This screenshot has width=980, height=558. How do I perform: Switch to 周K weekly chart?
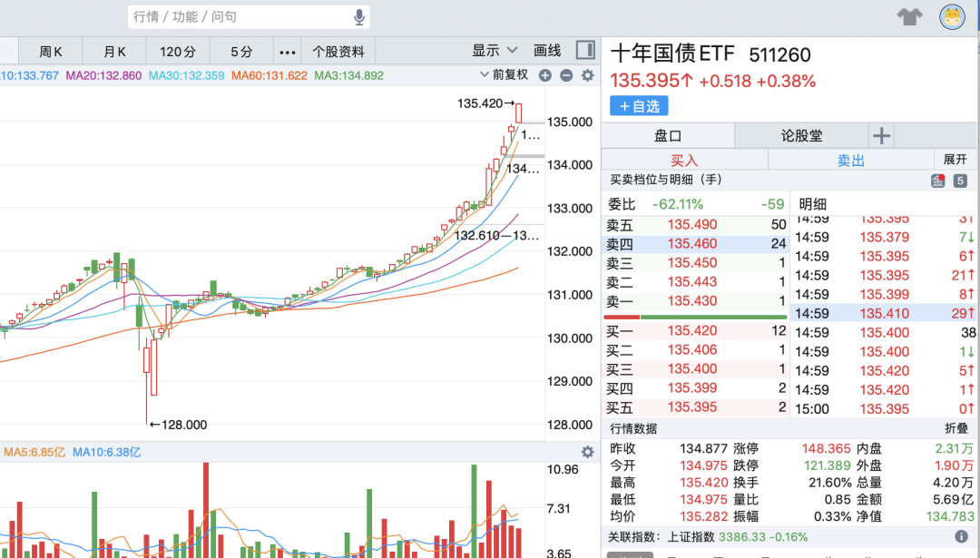click(x=51, y=52)
